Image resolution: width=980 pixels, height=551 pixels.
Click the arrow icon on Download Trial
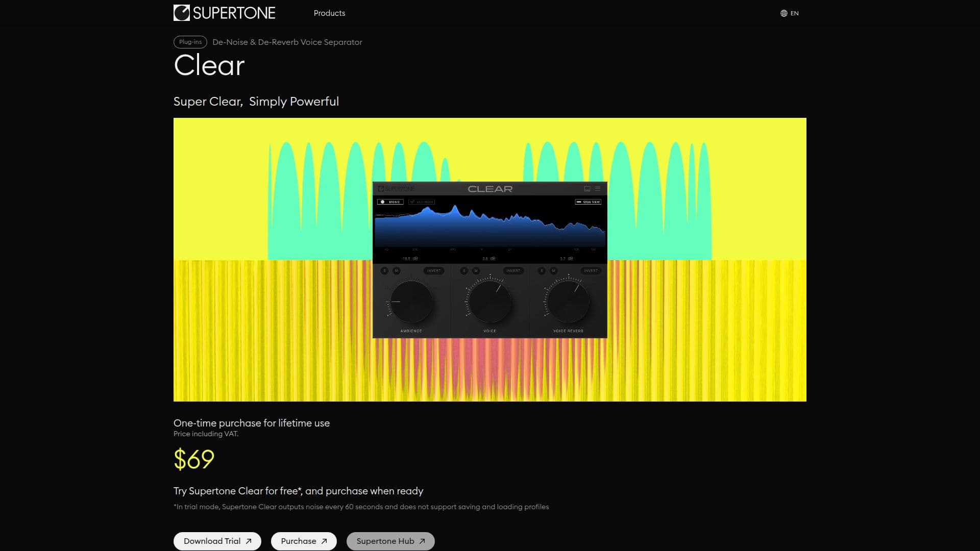click(249, 541)
